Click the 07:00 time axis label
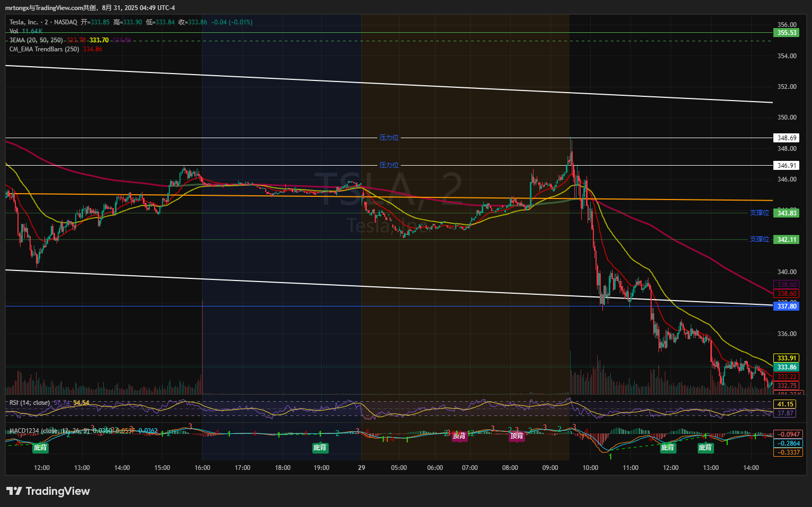 pos(470,468)
